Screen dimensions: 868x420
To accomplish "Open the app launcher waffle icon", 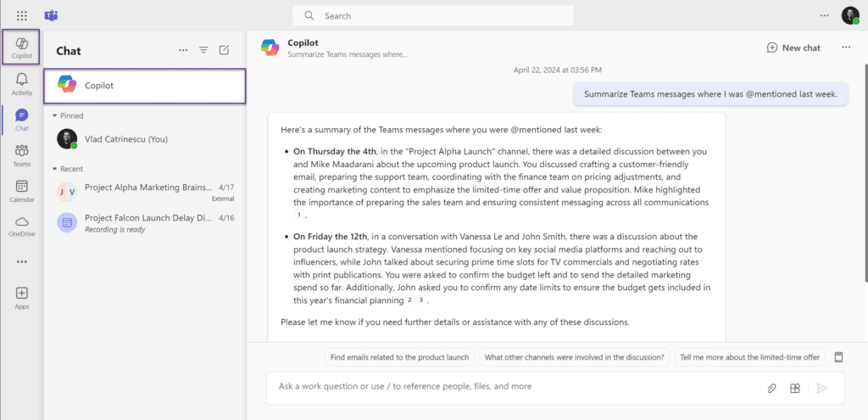I will tap(21, 15).
